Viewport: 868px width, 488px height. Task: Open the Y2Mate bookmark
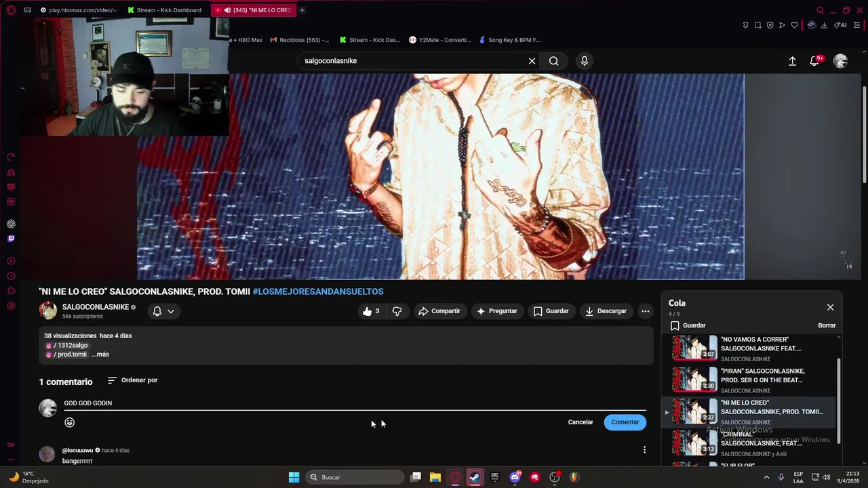[x=440, y=40]
